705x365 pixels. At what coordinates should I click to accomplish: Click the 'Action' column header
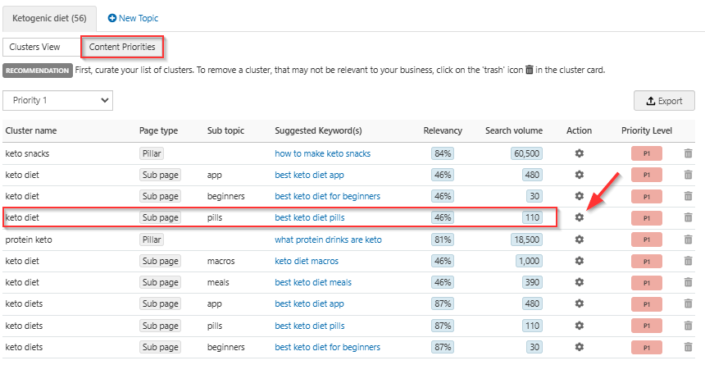tap(579, 131)
